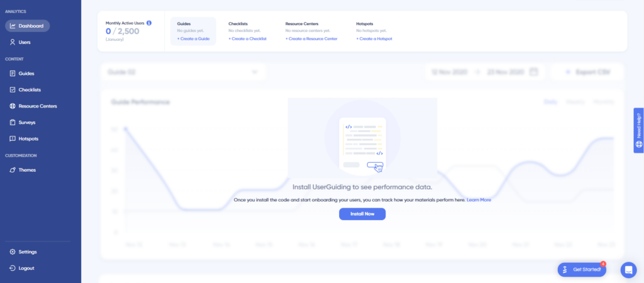Screen dimensions: 644x283
Task: Select the Checklists summary heading
Action: tap(238, 24)
